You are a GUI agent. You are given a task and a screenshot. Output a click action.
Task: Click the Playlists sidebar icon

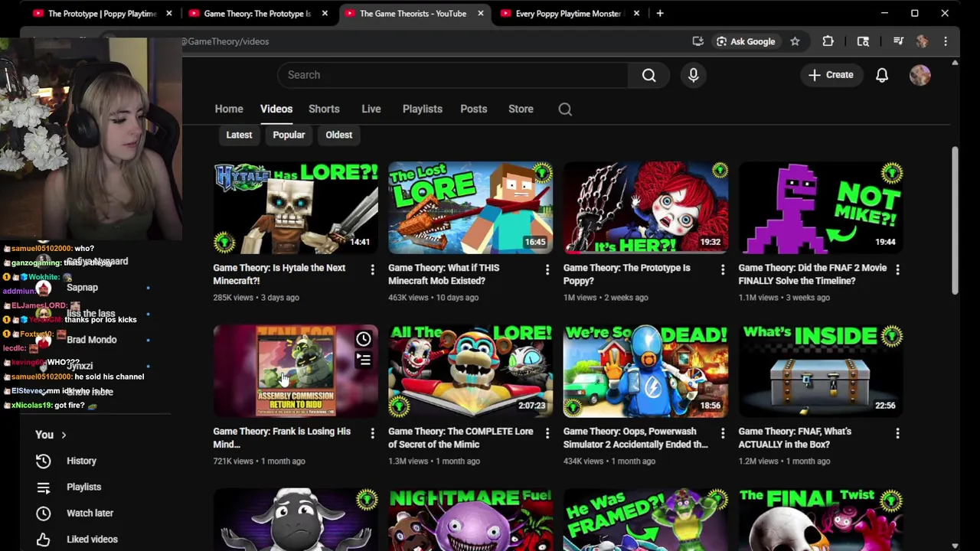point(44,487)
